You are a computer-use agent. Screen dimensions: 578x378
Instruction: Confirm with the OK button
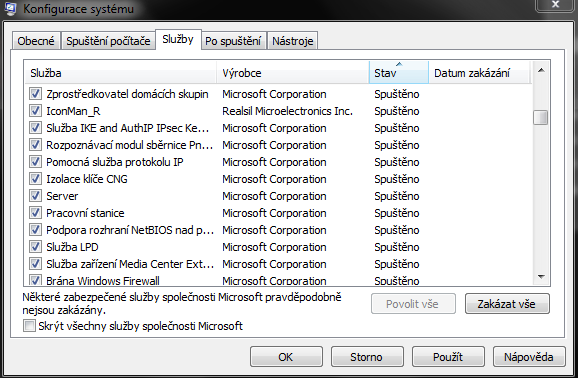(286, 357)
